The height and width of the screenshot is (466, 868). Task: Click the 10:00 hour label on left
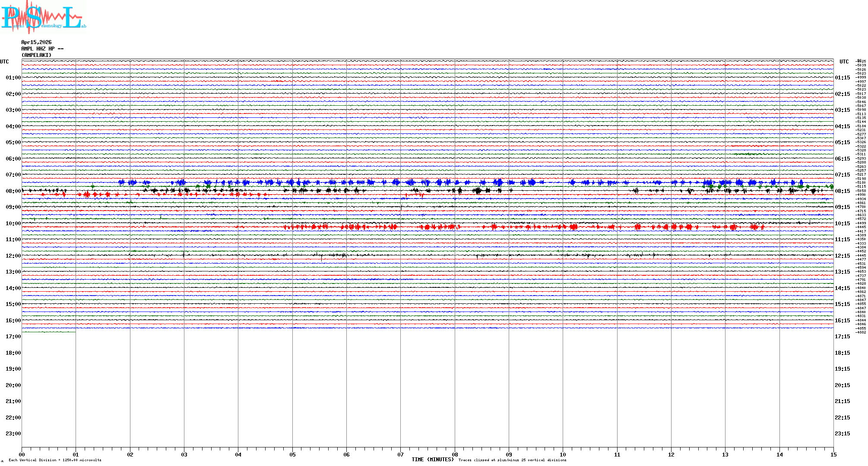pyautogui.click(x=13, y=224)
